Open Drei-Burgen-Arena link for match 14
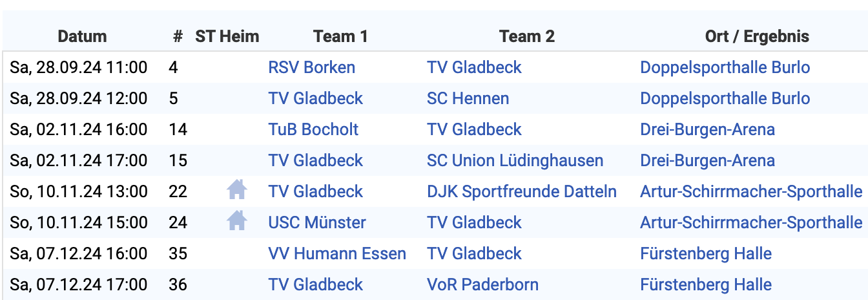 click(707, 129)
